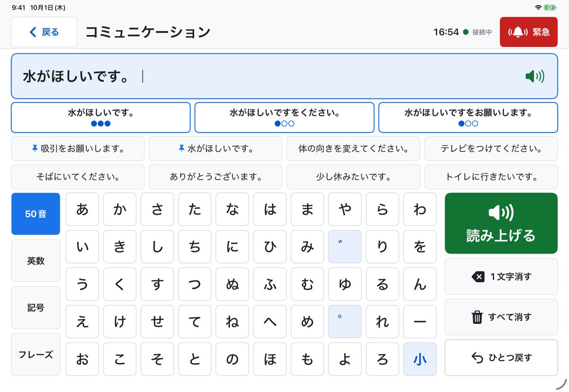Tap the を key
The height and width of the screenshot is (392, 569).
pyautogui.click(x=420, y=247)
